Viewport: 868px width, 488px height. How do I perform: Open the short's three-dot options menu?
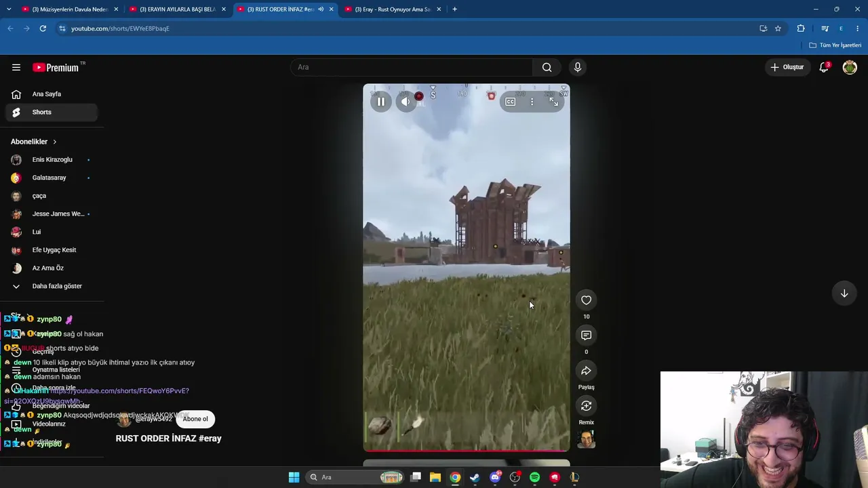[532, 102]
